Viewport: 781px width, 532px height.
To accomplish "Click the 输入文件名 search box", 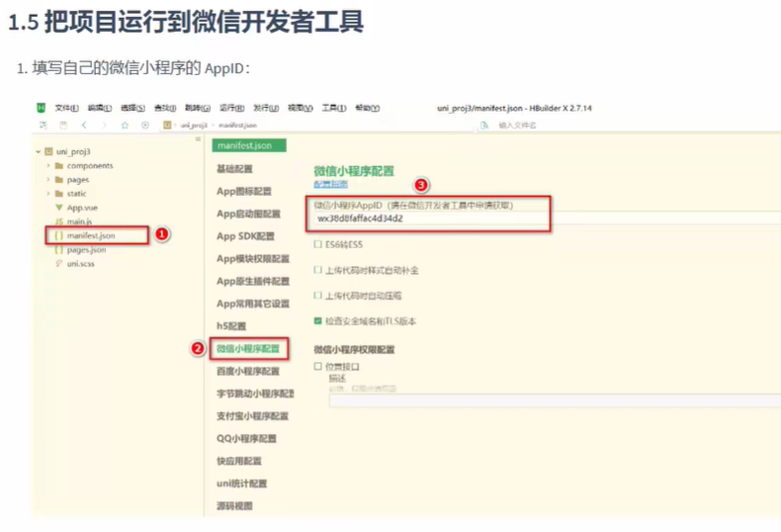I will pyautogui.click(x=518, y=125).
